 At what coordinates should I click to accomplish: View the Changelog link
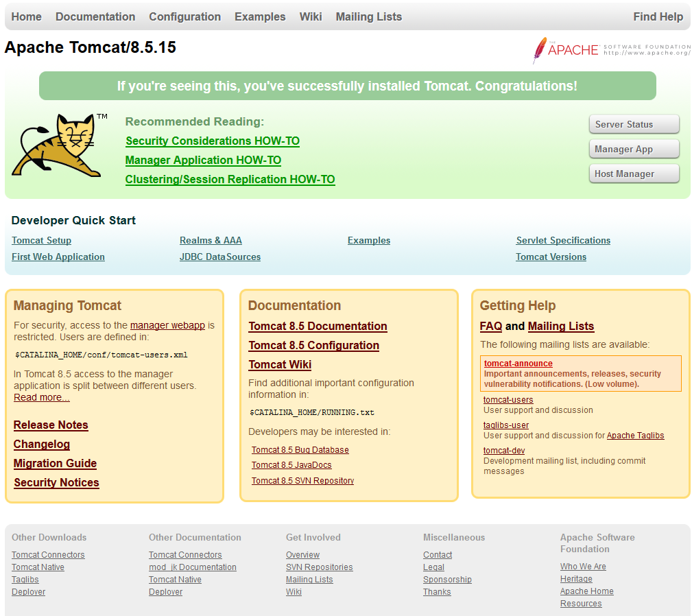41,445
